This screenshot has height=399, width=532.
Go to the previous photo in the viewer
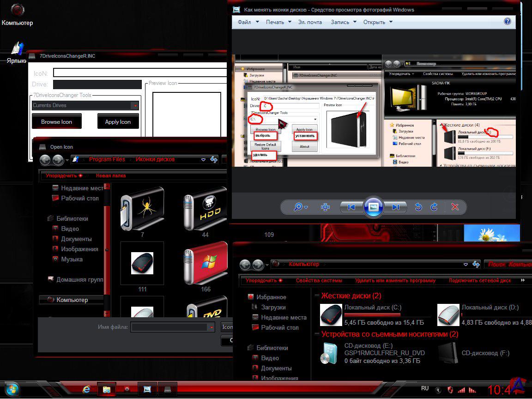(351, 207)
